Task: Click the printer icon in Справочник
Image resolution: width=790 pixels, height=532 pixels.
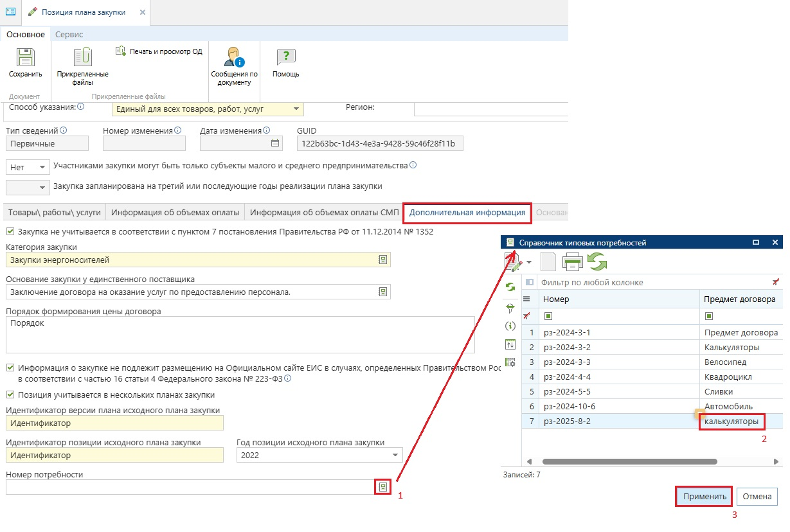Action: 572,262
